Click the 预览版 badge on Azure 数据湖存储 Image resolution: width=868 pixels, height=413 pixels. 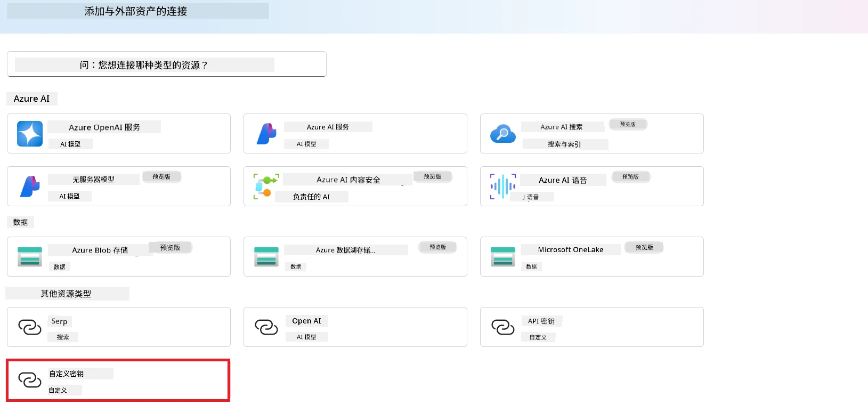point(438,247)
